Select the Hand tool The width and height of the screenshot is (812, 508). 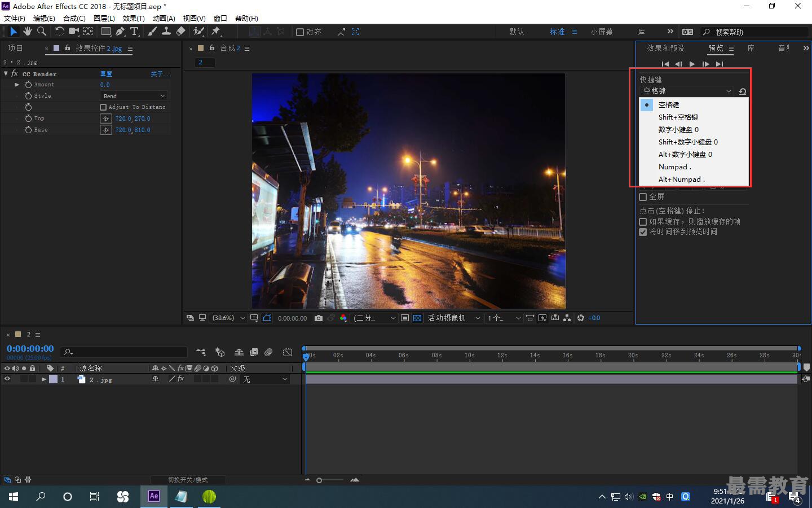[x=27, y=32]
